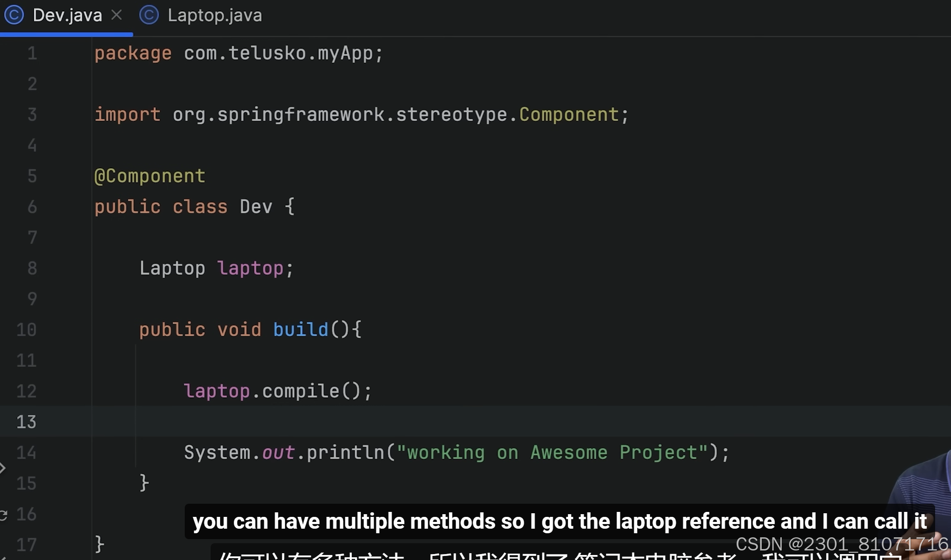951x560 pixels.
Task: Set breakpoint on line 10 gutter
Action: [x=26, y=330]
